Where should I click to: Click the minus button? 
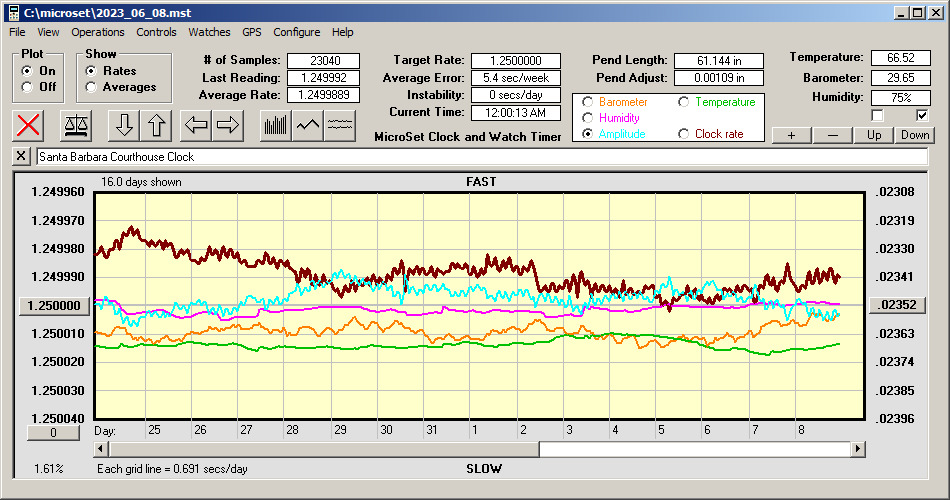click(832, 135)
